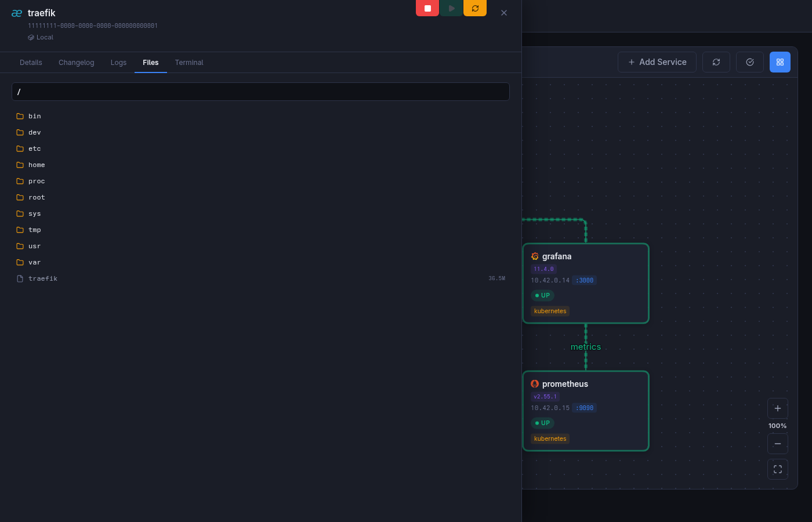
Task: Click grafana's :3000 port badge
Action: 585,280
